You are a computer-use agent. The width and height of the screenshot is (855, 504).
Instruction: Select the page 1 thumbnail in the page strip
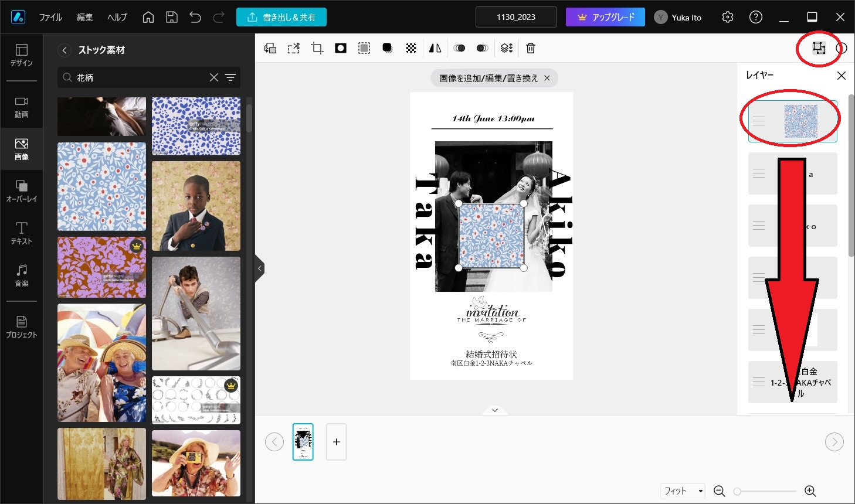[303, 442]
